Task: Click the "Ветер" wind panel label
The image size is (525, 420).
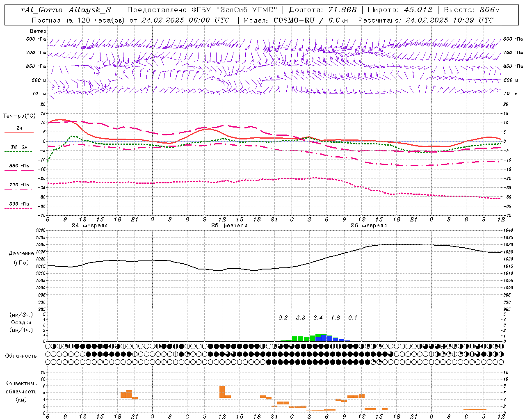Action: click(38, 31)
